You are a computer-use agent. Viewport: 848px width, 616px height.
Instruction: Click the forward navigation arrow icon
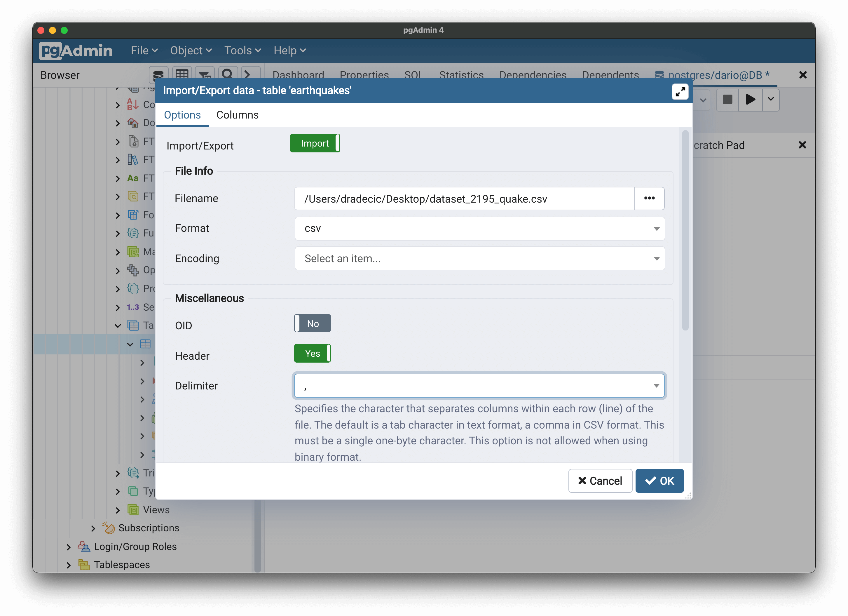(249, 74)
